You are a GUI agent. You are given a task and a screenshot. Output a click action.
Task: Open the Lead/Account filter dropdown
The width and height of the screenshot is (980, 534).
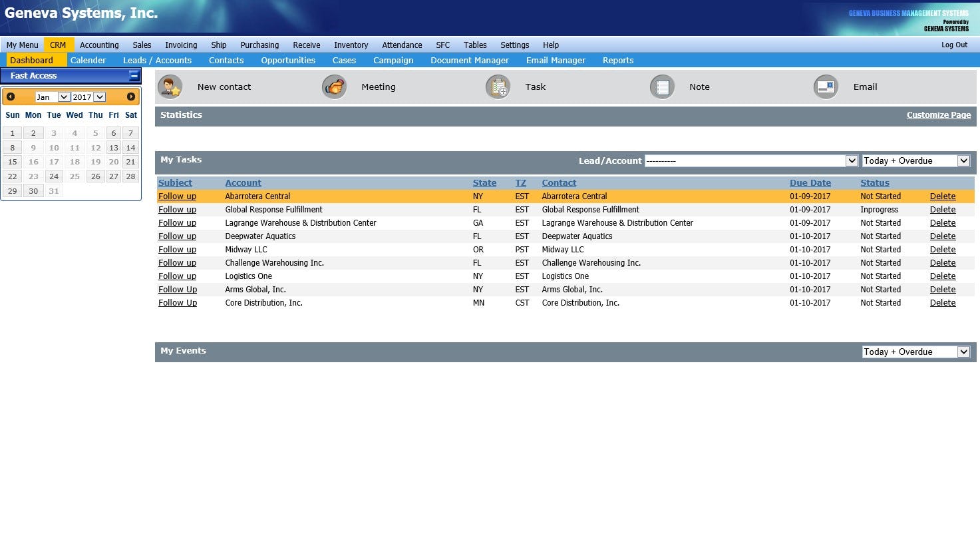[852, 160]
